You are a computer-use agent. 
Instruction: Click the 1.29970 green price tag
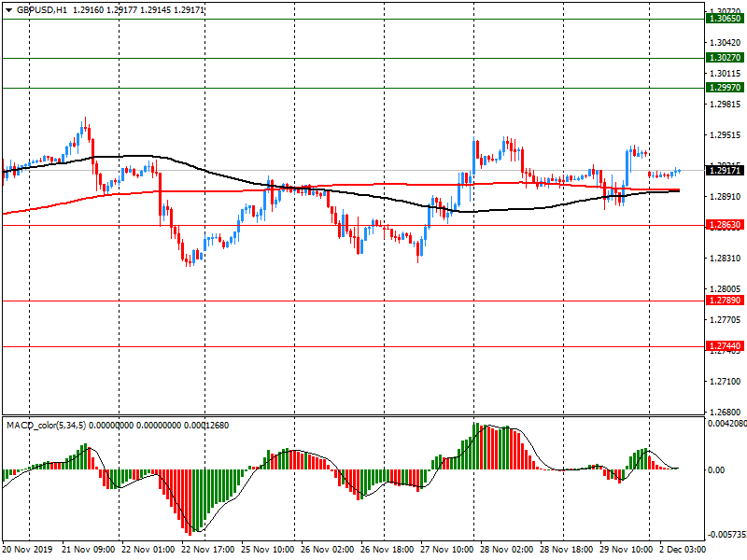(x=725, y=88)
